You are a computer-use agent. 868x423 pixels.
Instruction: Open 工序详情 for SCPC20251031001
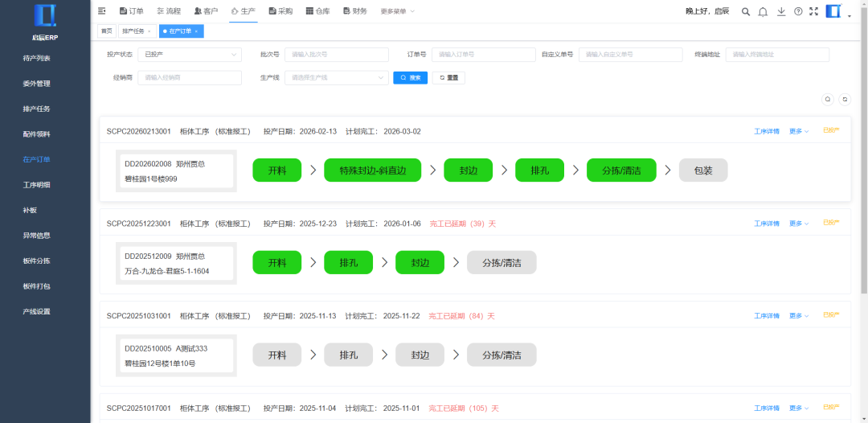(767, 315)
